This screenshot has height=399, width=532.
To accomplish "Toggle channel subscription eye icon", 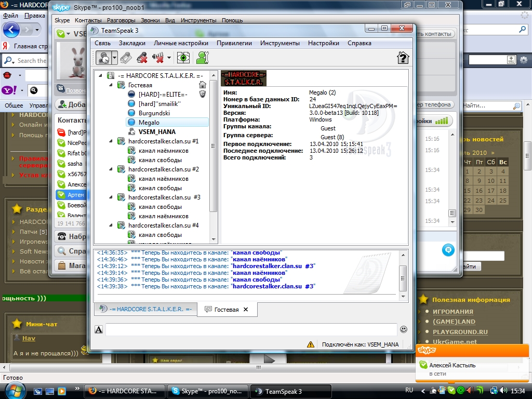I will tap(183, 58).
